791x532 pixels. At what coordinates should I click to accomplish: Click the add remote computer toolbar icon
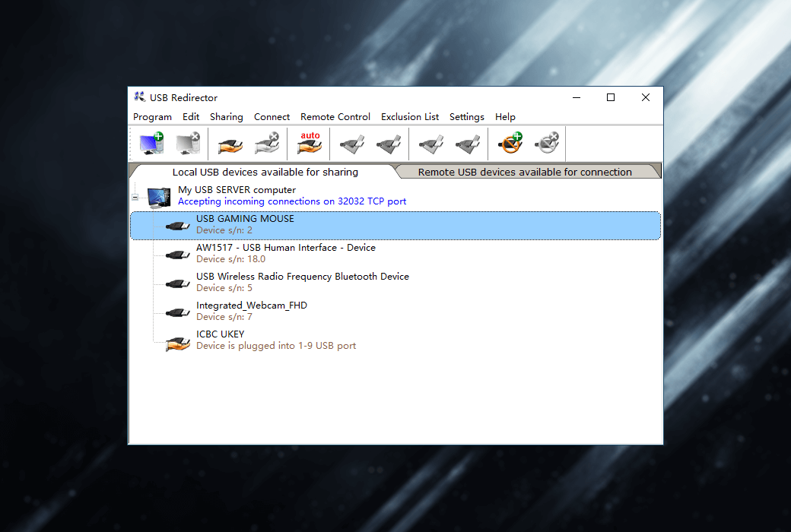[151, 143]
